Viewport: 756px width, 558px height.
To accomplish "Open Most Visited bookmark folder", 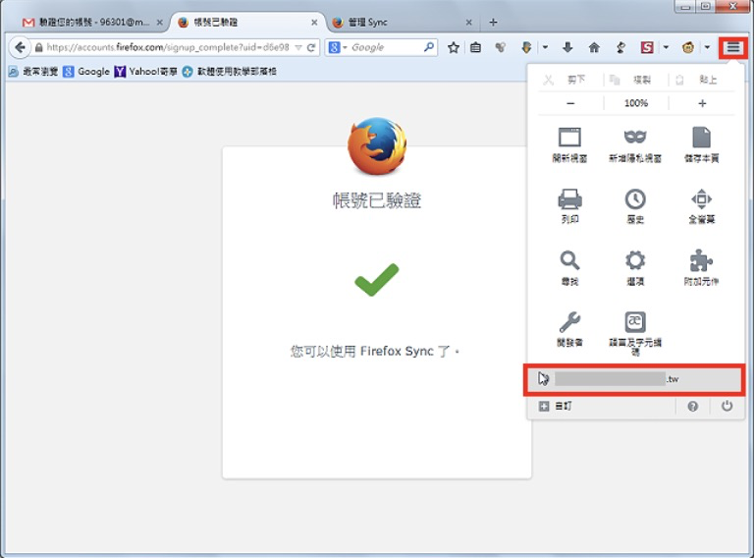I will click(33, 72).
